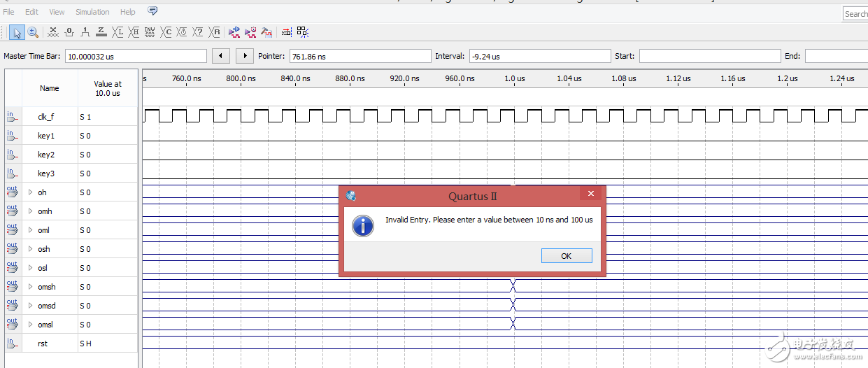868x368 pixels.
Task: Open the Simulation menu
Action: (92, 12)
